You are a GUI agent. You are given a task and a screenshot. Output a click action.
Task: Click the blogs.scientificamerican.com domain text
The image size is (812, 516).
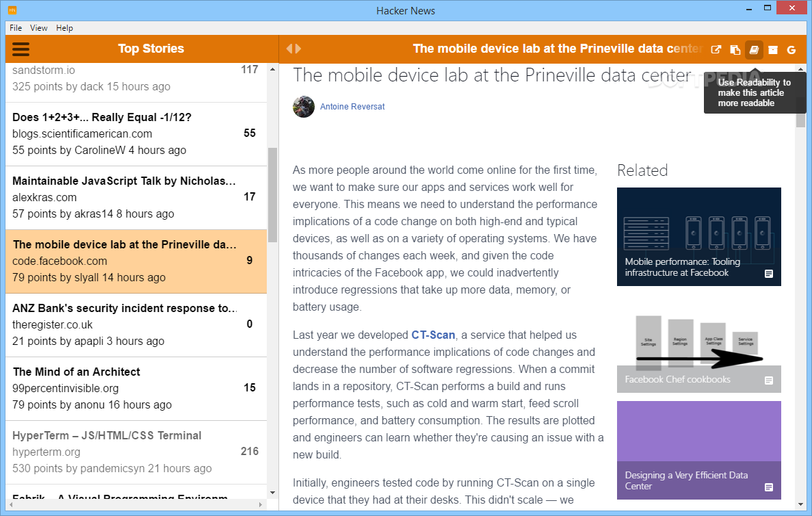click(82, 133)
